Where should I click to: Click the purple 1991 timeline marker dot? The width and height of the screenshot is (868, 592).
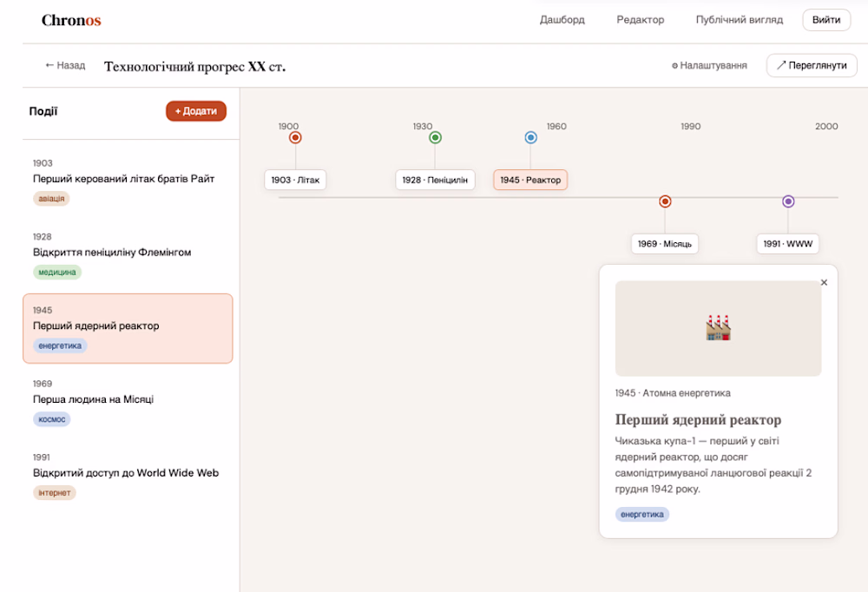click(x=788, y=201)
